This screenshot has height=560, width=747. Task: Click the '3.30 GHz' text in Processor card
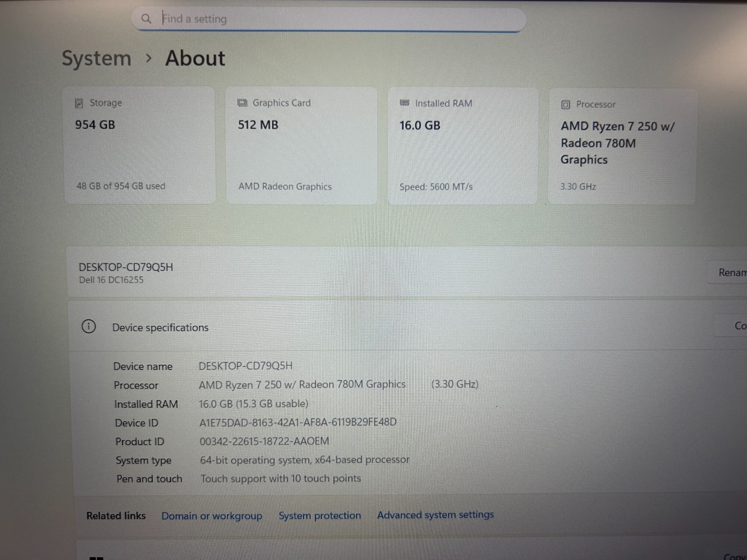click(x=578, y=187)
